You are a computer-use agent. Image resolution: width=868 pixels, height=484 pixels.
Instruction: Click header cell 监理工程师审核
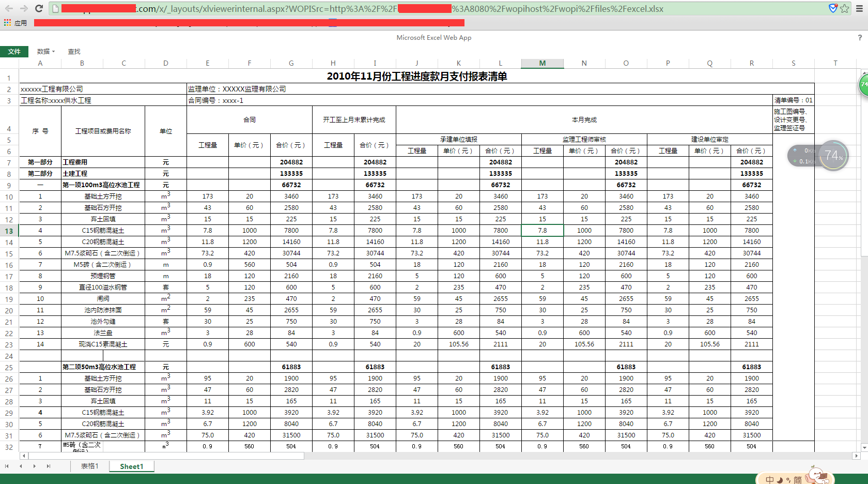(x=584, y=139)
